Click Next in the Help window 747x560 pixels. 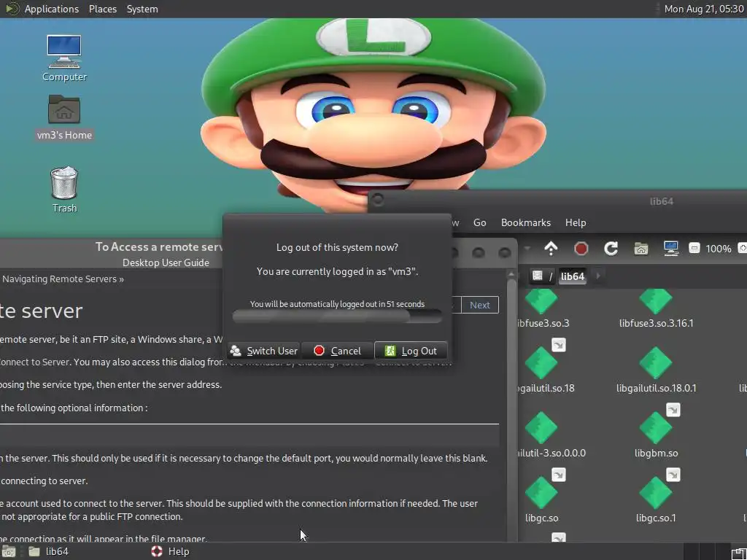(480, 306)
